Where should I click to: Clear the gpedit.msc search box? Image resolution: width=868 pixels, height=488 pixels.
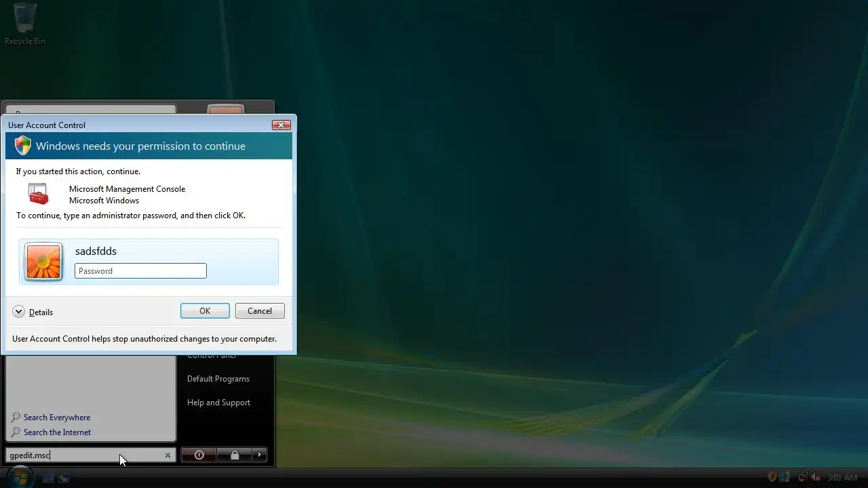167,455
